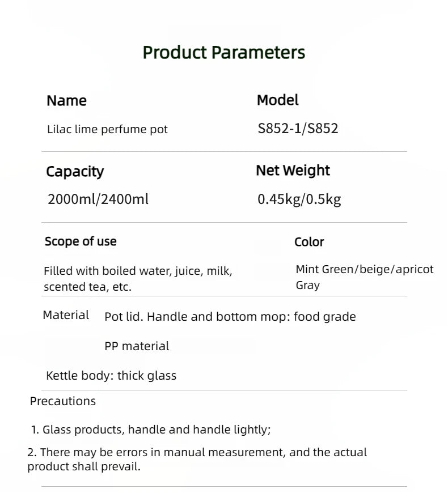
Task: Click the Mint Green/beige/apricot color text
Action: pos(364,270)
